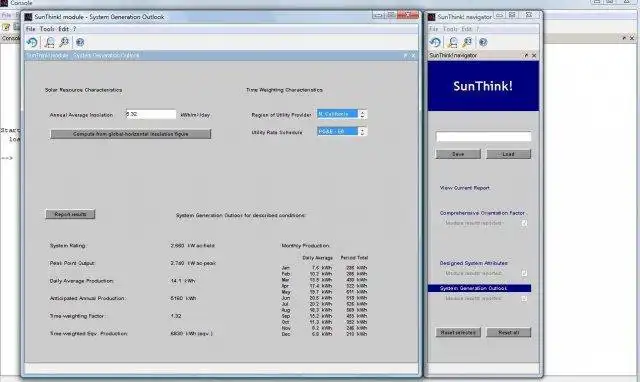Click the Jan row in Monthly Production table
640x382 pixels.
324,268
